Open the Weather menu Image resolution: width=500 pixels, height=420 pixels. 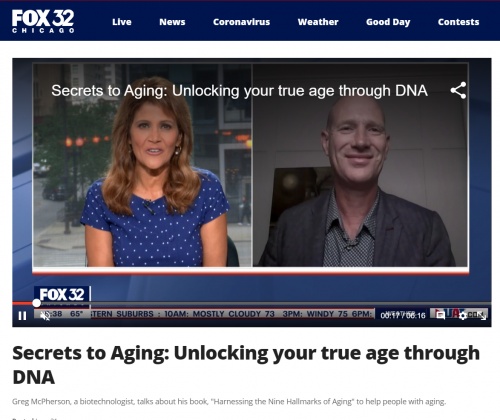click(318, 22)
